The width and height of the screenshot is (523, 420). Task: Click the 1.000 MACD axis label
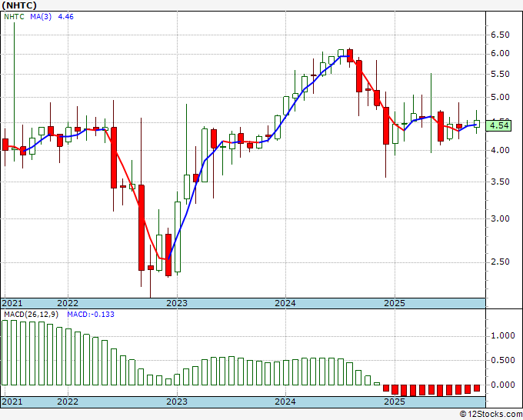[x=503, y=336]
